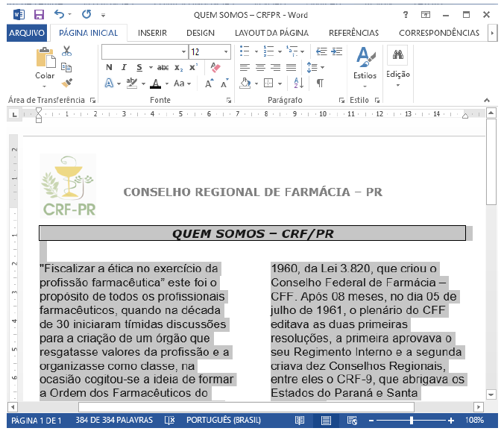Toggle underline formatting (S)

click(x=139, y=67)
